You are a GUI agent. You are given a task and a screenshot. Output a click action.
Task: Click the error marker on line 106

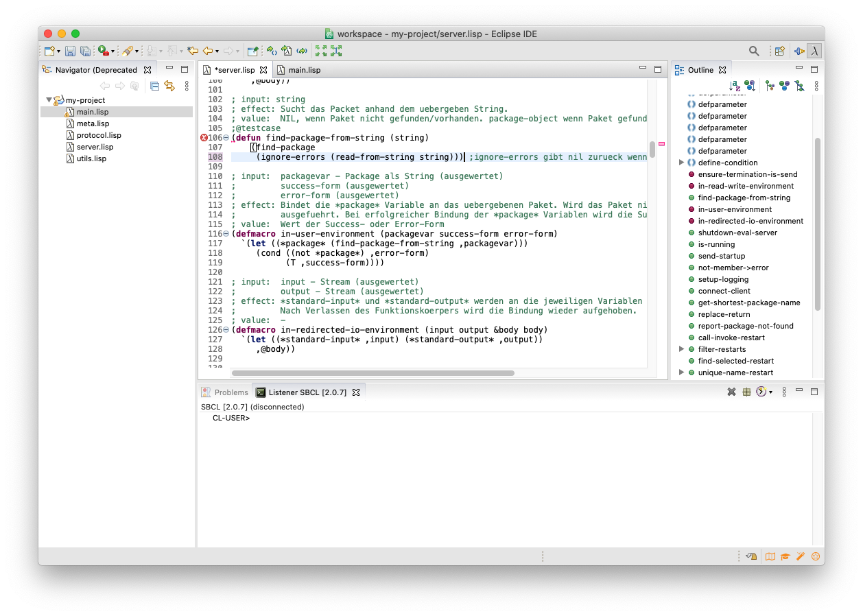click(204, 138)
